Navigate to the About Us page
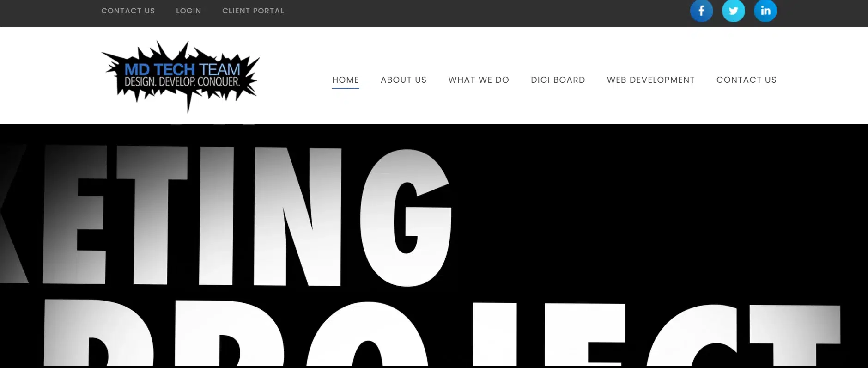Screen dimensions: 868x368 coord(403,80)
